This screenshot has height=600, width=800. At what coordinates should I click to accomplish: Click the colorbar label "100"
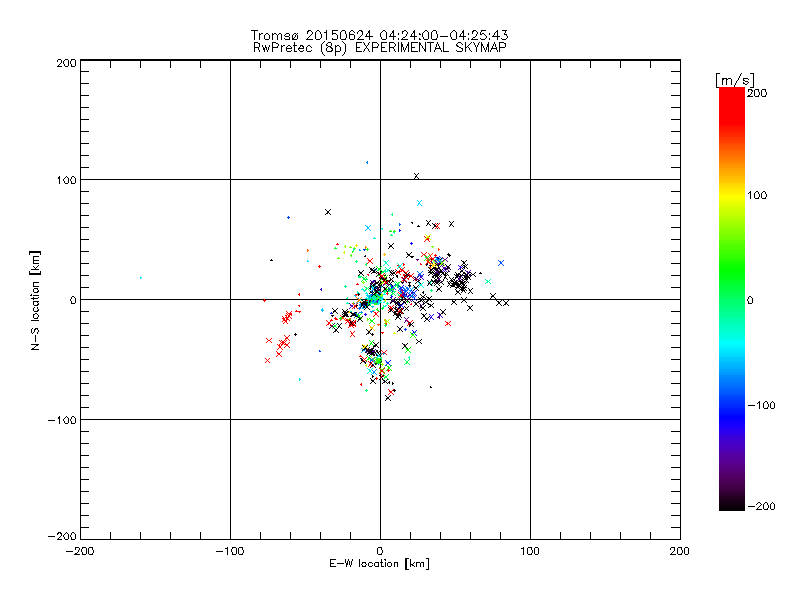coord(757,195)
